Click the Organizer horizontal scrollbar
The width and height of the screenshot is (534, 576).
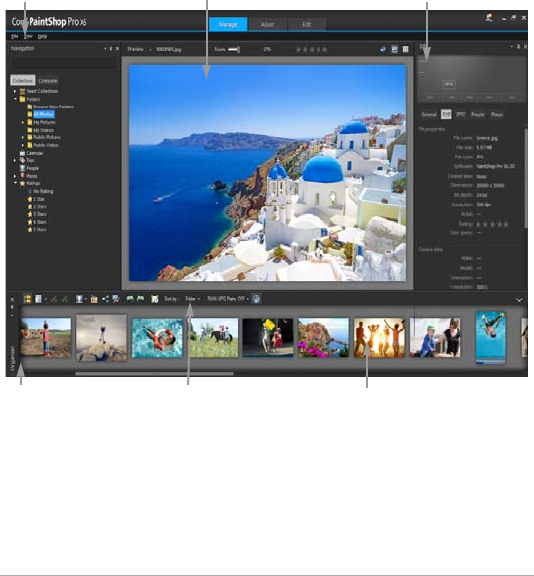[154, 374]
